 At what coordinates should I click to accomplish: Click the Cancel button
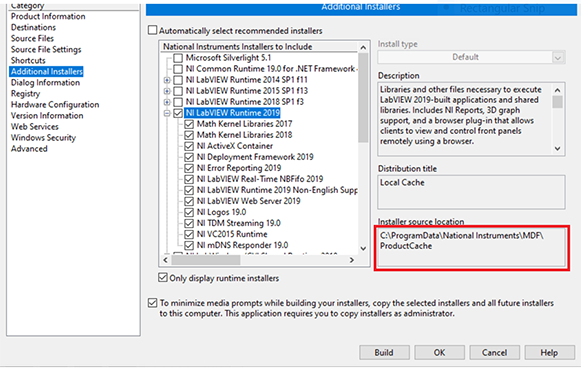point(495,352)
